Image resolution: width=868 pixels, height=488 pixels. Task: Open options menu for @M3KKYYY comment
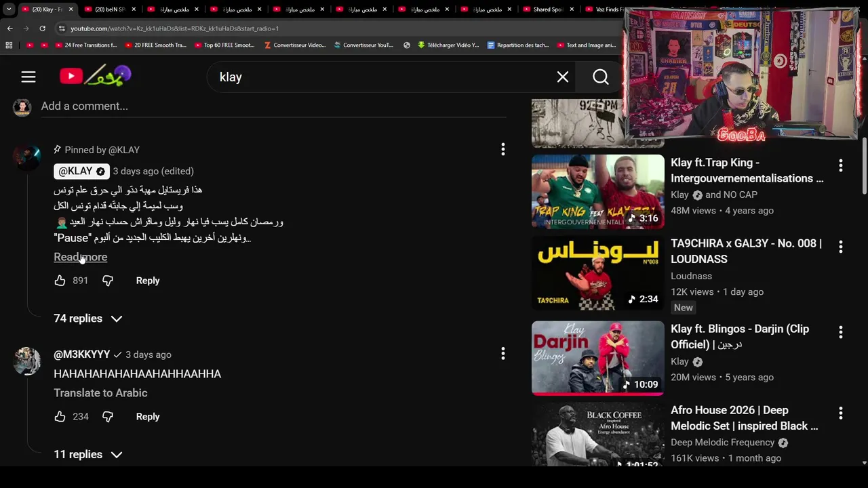click(502, 353)
